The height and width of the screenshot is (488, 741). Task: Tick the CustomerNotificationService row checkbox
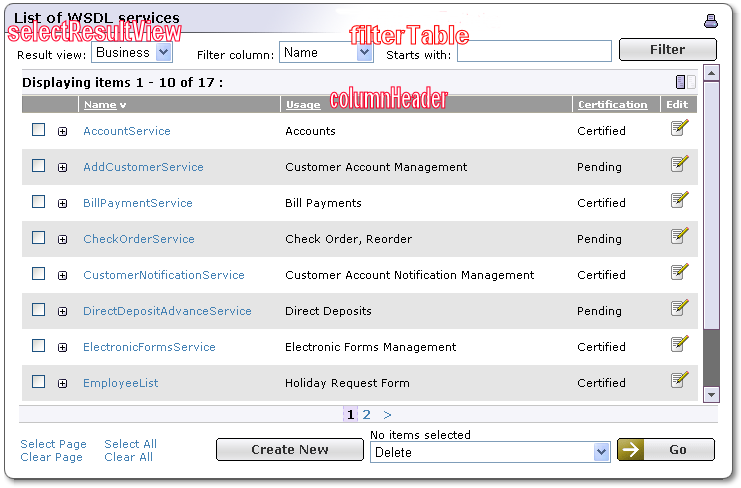[38, 274]
